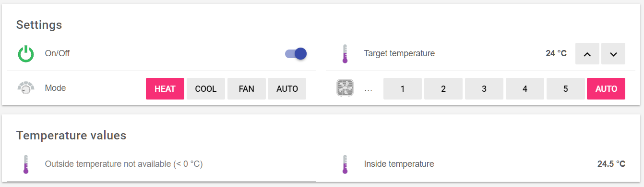This screenshot has width=644, height=187.
Task: Decrease target temperature with down chevron
Action: 613,53
